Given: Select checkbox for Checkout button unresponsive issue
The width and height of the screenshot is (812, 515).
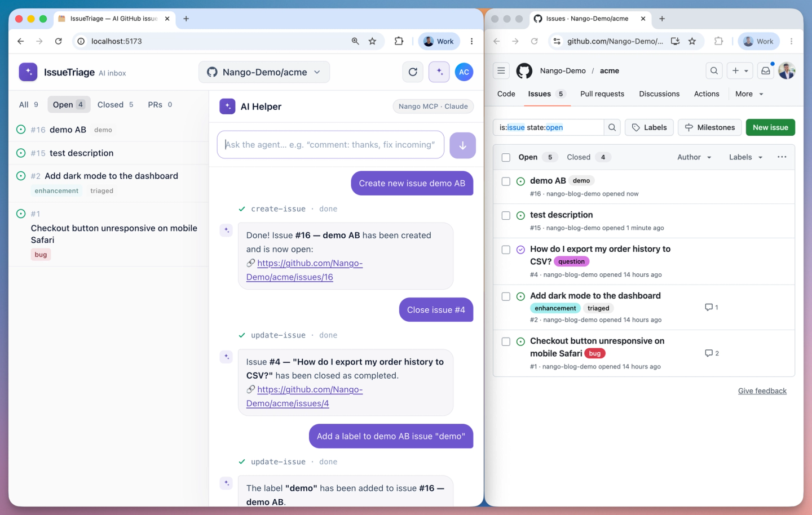Looking at the screenshot, I should pyautogui.click(x=506, y=341).
